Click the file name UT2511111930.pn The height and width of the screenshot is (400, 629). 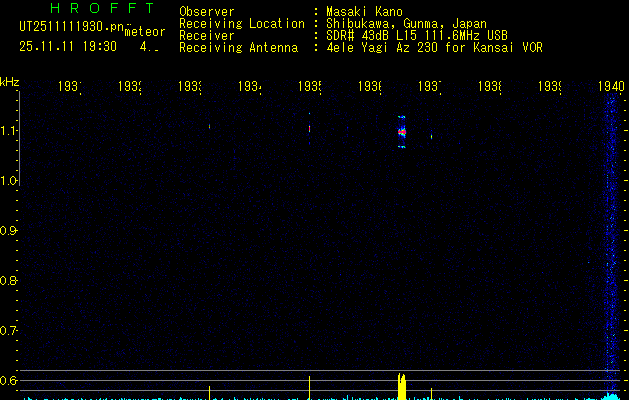(72, 27)
